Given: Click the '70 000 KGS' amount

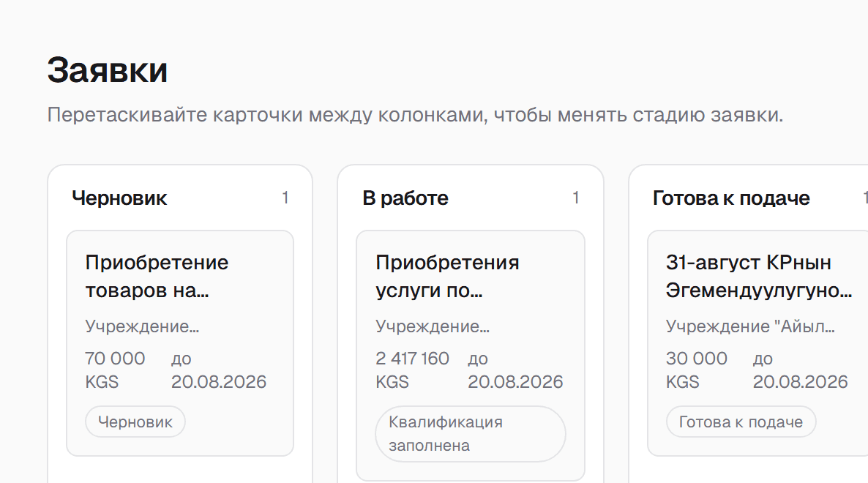Looking at the screenshot, I should click(115, 370).
